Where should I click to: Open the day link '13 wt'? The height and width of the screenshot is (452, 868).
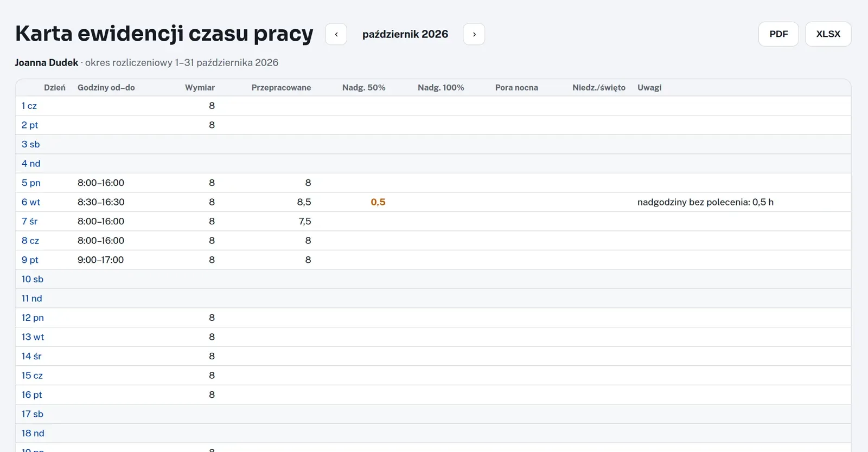(33, 337)
